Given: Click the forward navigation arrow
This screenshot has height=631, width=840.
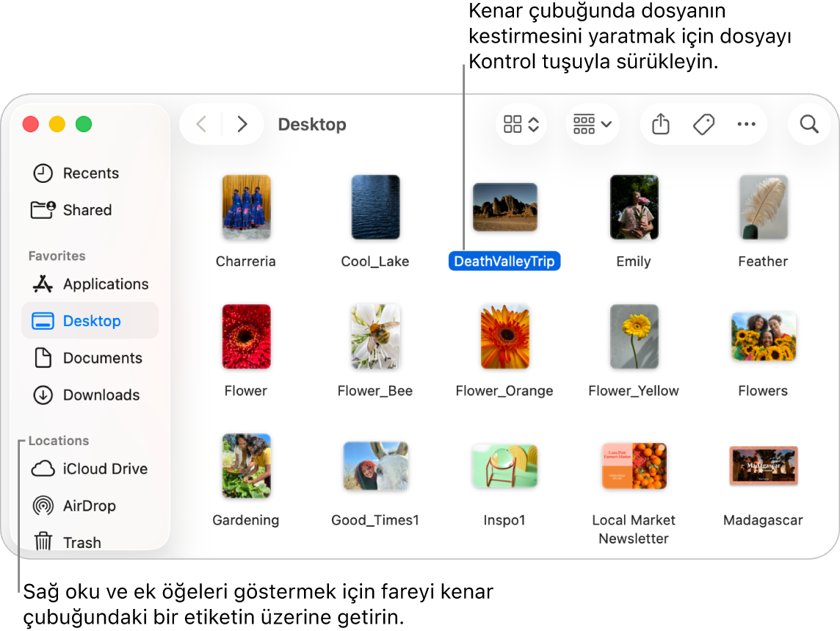Looking at the screenshot, I should coord(242,124).
